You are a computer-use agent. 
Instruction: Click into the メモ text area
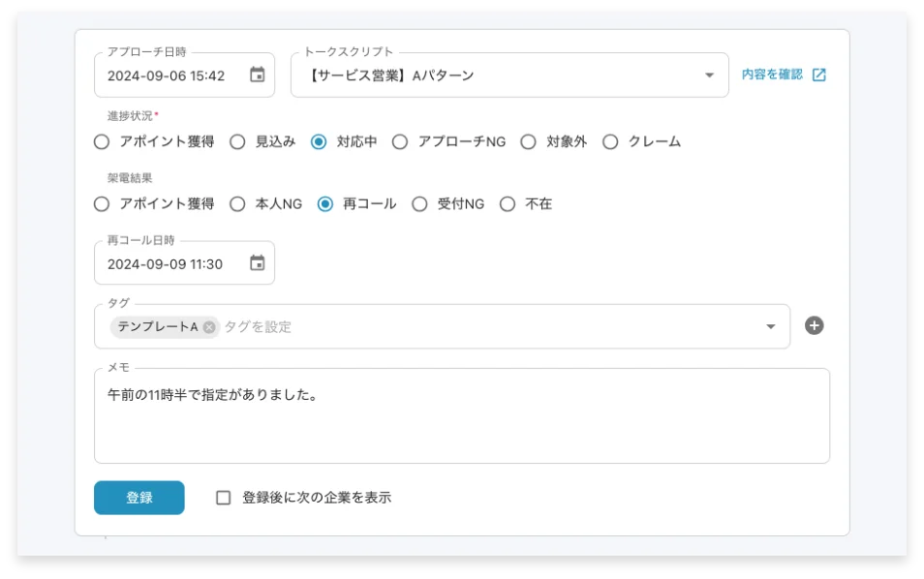click(x=462, y=415)
